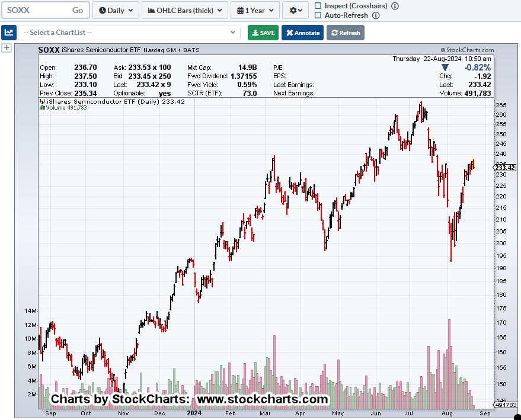
Task: Save the chart with SAVE button
Action: pos(263,33)
